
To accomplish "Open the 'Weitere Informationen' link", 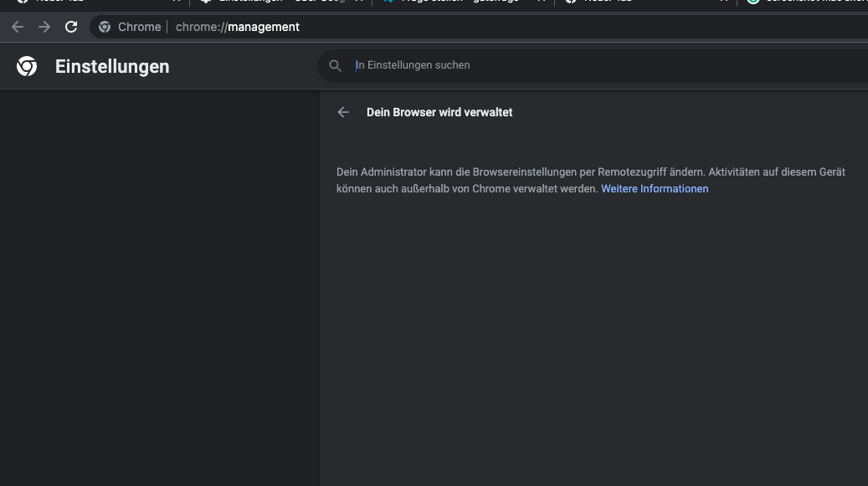I will coord(655,189).
